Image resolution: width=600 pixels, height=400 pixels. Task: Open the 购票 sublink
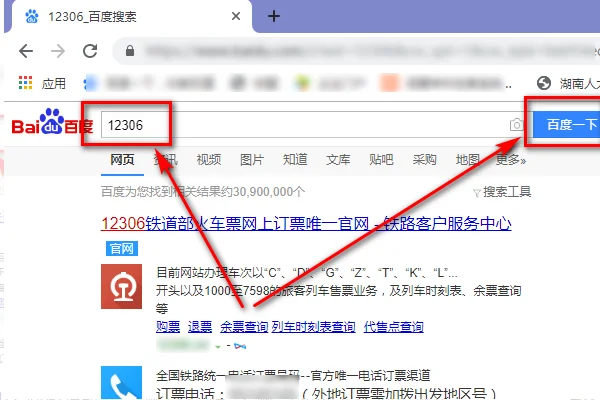point(168,327)
